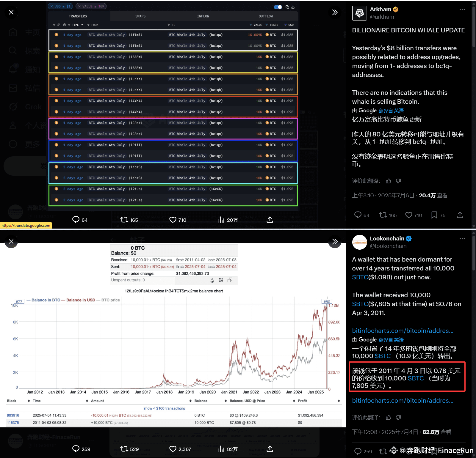Switch to the SWAPS tab
476x458 pixels.
click(x=140, y=16)
